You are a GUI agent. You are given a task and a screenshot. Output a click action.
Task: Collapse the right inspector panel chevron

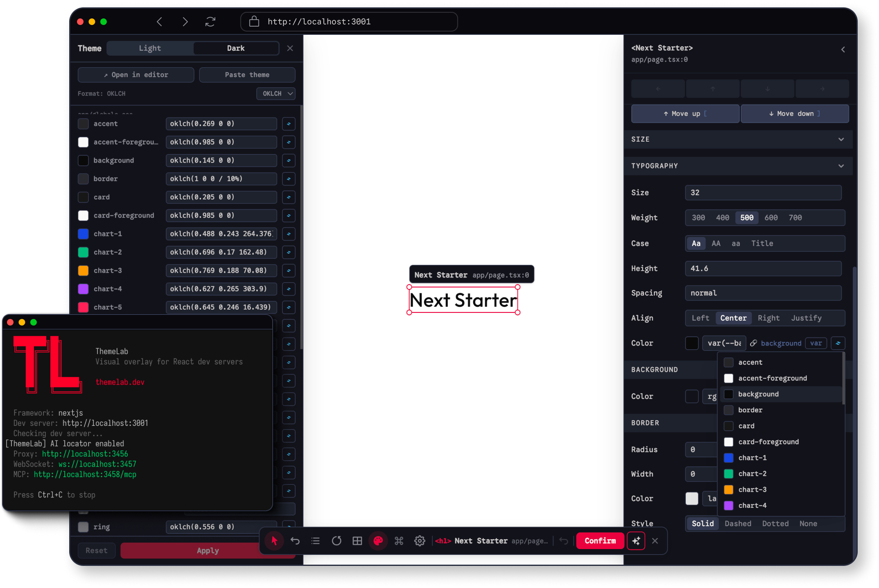(x=843, y=50)
